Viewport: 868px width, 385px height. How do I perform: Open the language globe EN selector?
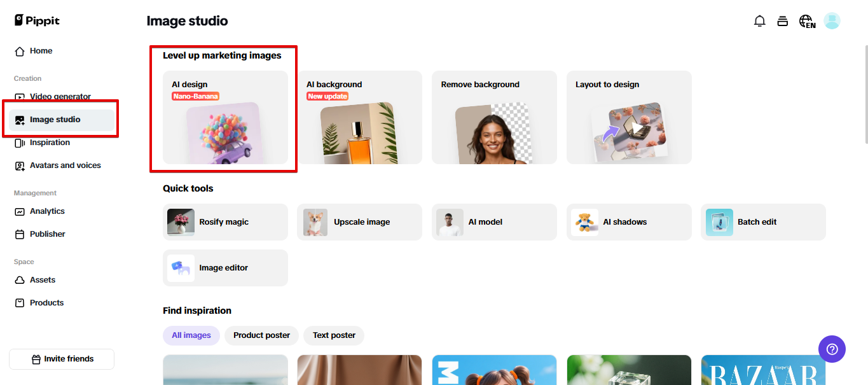click(808, 22)
